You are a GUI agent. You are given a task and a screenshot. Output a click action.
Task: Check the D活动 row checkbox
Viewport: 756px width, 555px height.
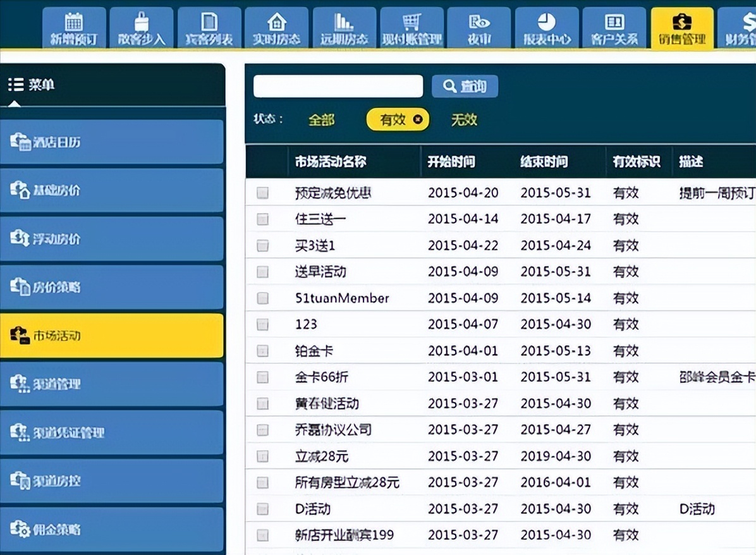[x=263, y=509]
